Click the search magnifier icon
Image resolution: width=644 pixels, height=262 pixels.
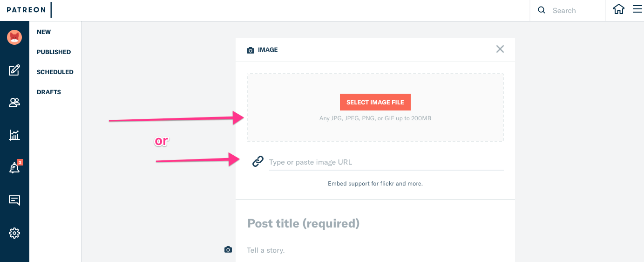coord(541,10)
